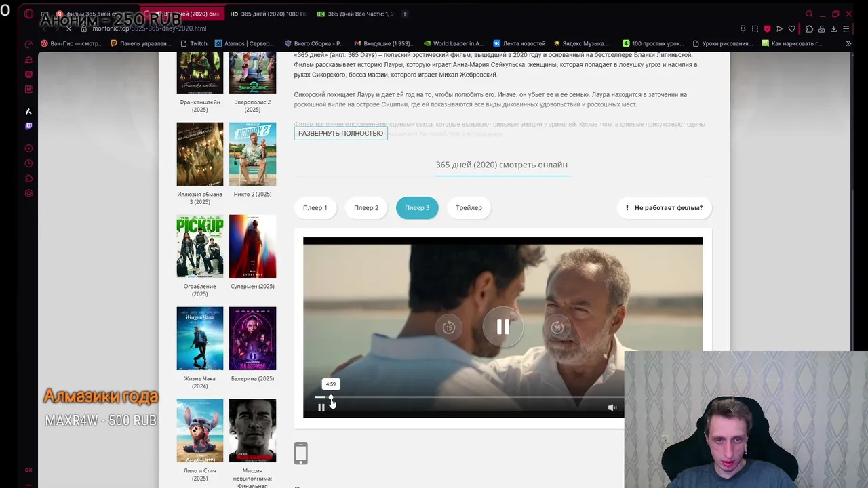Open the Балерина (2025) poster

(252, 338)
